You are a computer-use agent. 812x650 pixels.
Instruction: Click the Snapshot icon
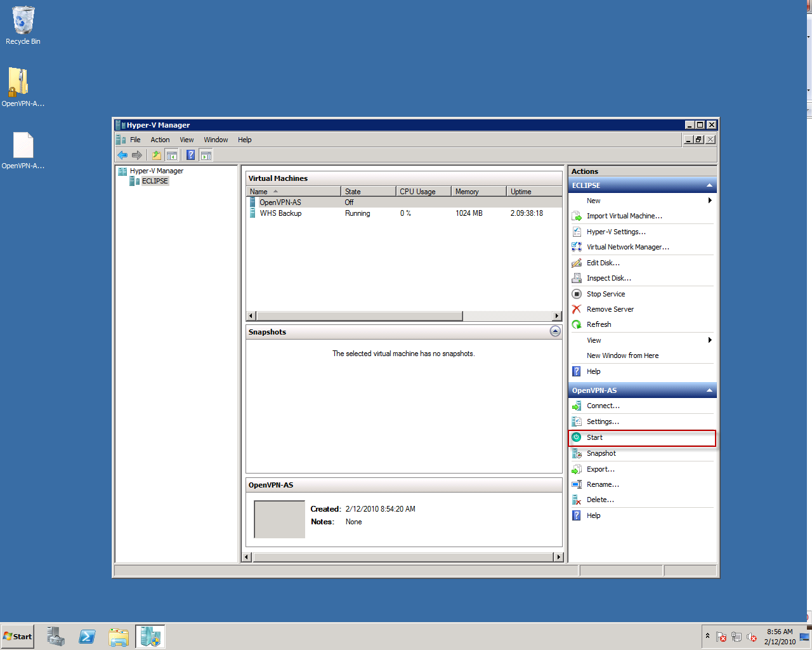(577, 453)
